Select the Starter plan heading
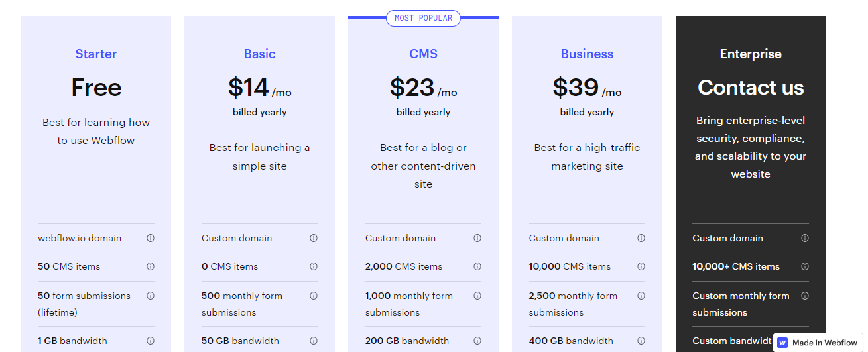The width and height of the screenshot is (868, 352). 96,54
